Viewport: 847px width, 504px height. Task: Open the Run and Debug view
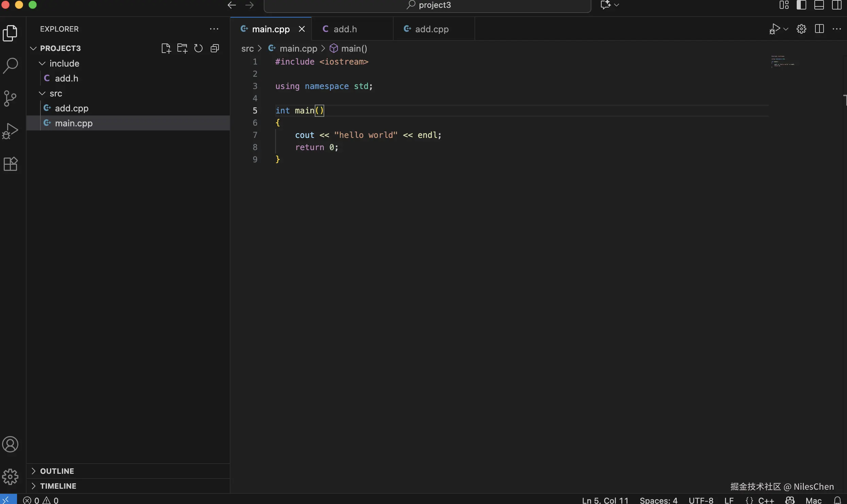[10, 131]
